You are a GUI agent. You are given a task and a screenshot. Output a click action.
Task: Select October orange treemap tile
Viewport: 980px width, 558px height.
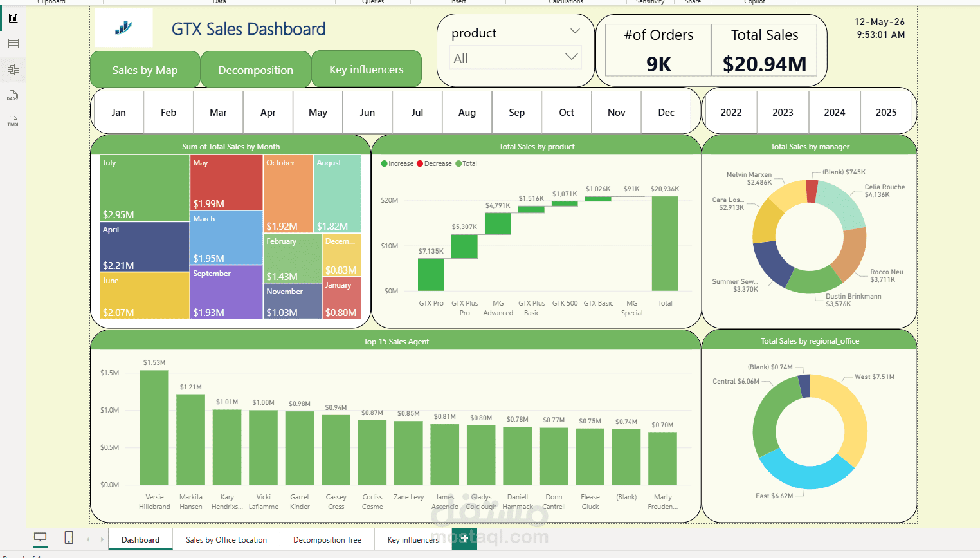(289, 193)
